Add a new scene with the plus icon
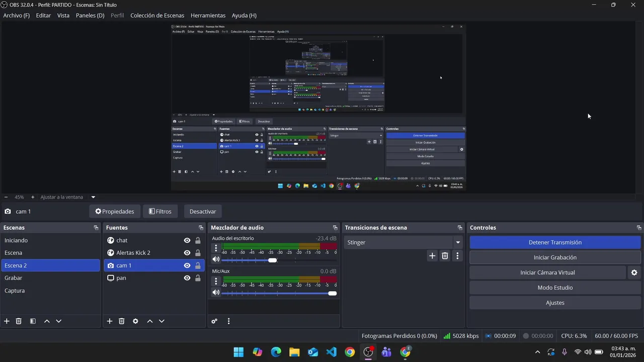 [x=7, y=321]
